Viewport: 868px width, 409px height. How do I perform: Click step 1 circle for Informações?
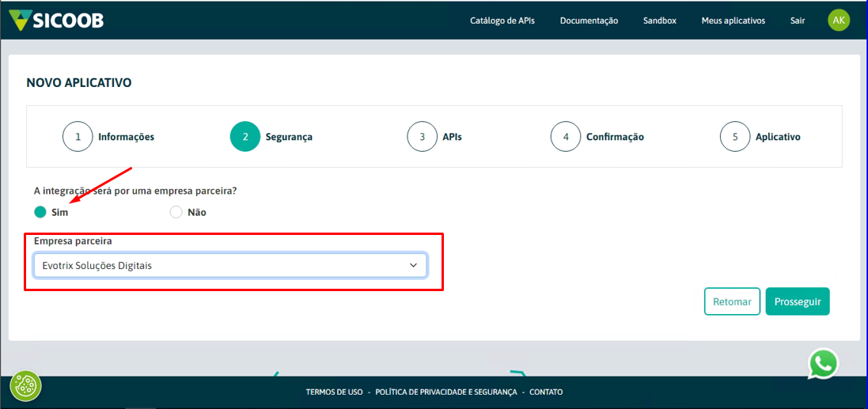78,137
